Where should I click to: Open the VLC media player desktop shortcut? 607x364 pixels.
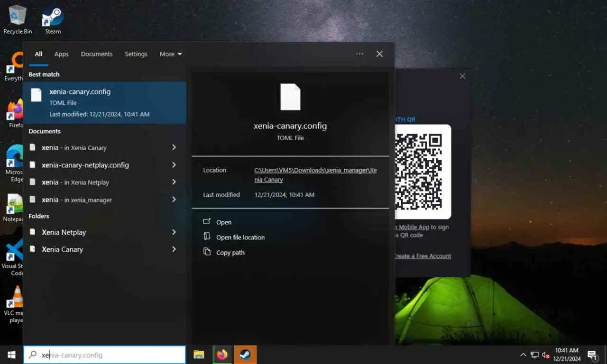click(14, 303)
